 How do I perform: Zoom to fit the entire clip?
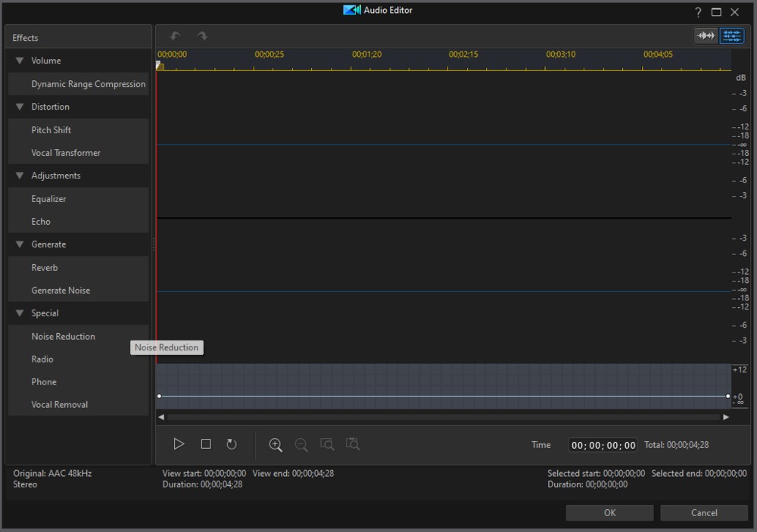[352, 444]
